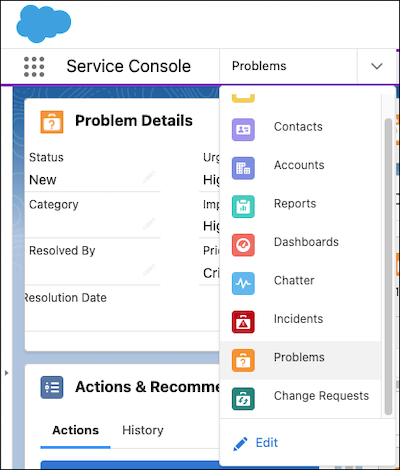Click Edit link with pencil icon
This screenshot has height=470, width=400.
[x=256, y=443]
